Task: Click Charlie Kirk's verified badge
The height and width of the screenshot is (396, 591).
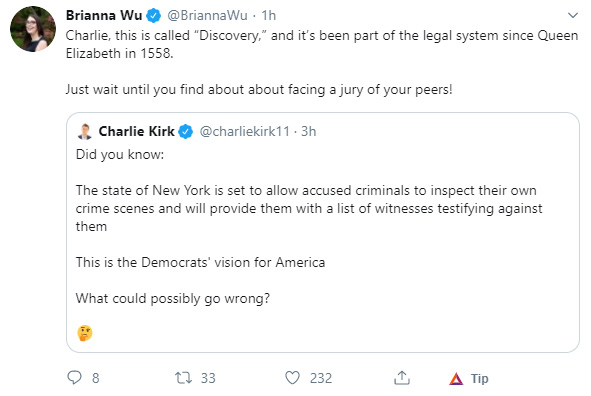Action: coord(185,131)
